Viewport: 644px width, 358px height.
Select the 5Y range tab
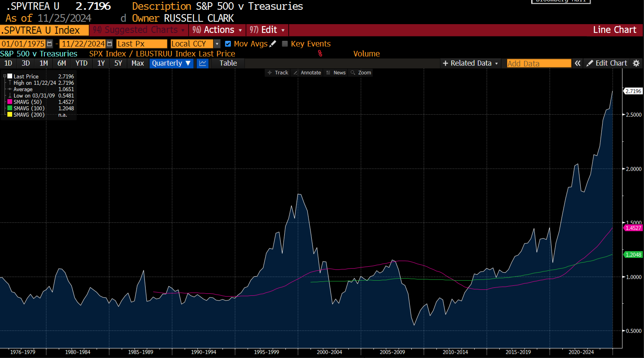(x=118, y=63)
